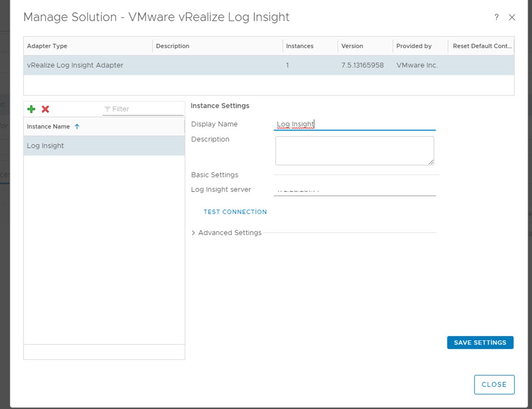Click the CLOSE button

pyautogui.click(x=494, y=384)
